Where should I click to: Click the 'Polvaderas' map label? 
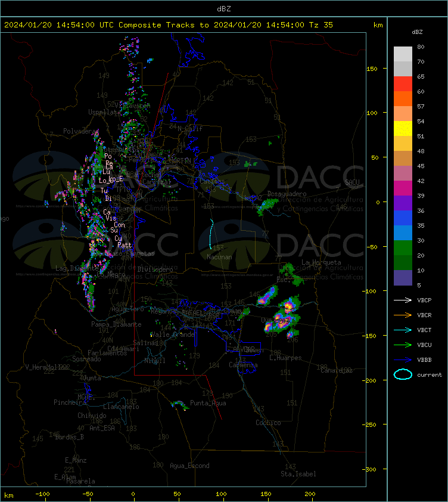pyautogui.click(x=81, y=131)
